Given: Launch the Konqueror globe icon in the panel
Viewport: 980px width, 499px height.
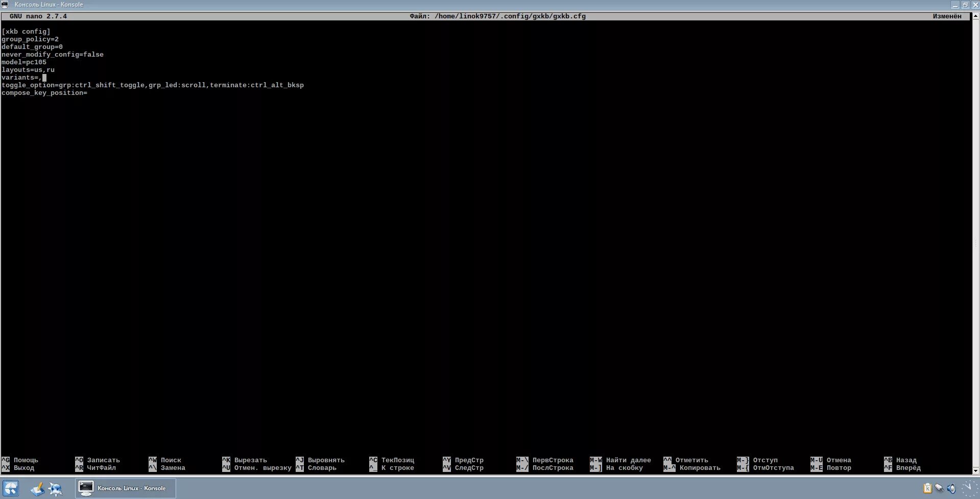Looking at the screenshot, I should pos(55,489).
